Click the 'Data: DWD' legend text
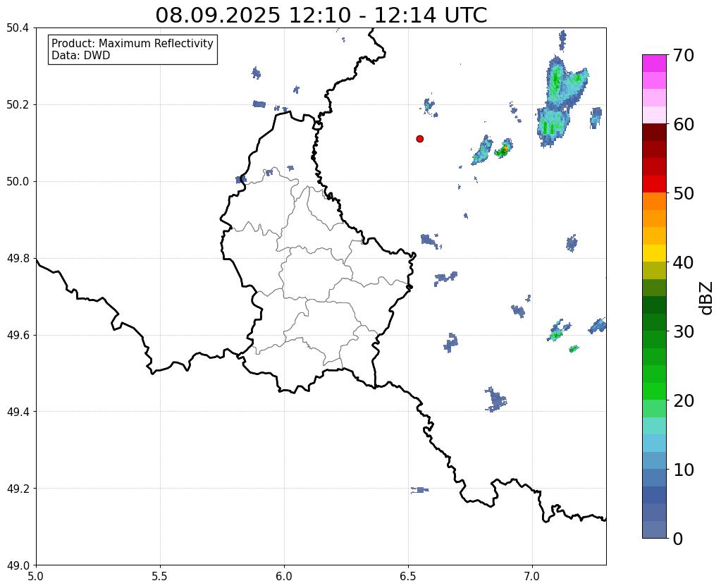 click(81, 56)
